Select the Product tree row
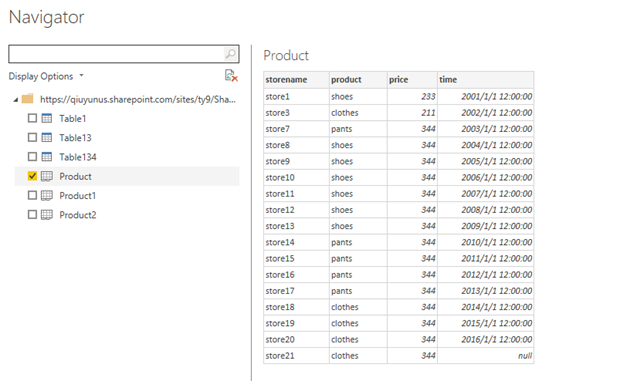Viewport: 620px width, 381px height. click(x=127, y=176)
